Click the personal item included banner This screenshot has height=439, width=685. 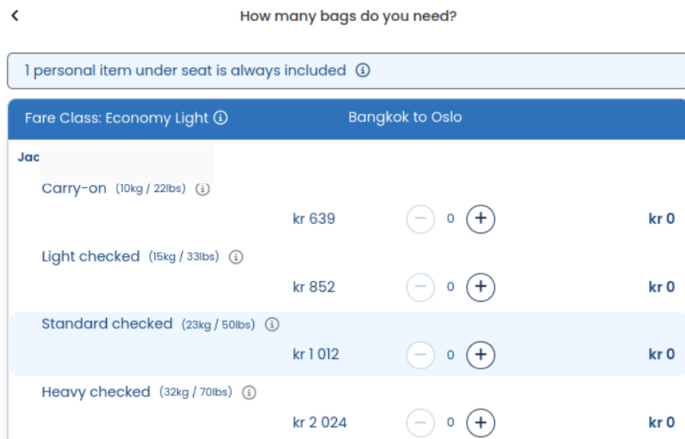point(346,70)
